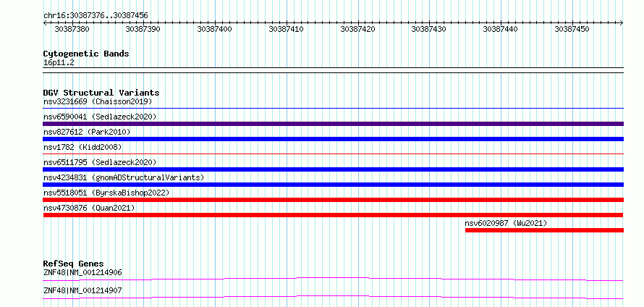Click the left arrow end of the ruler
This screenshot has height=307, width=644.
pos(45,23)
